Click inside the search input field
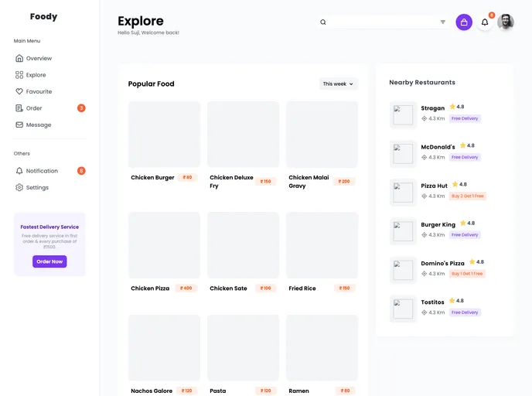 pyautogui.click(x=383, y=22)
